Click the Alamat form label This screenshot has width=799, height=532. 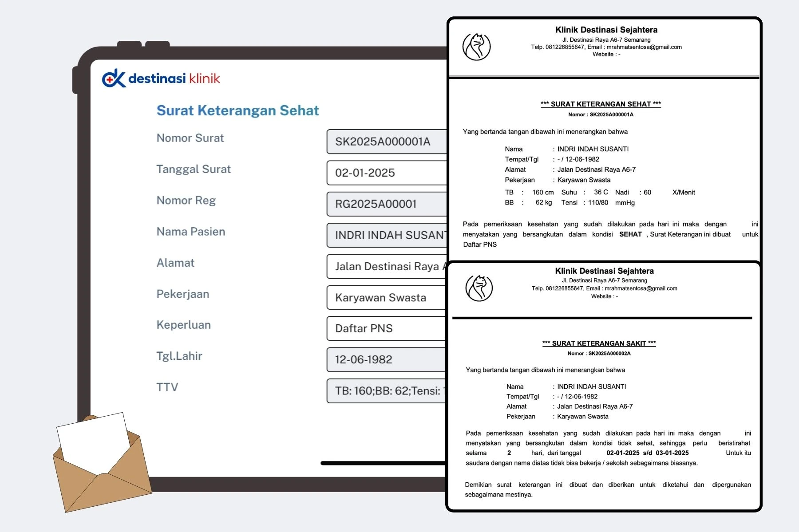click(175, 263)
